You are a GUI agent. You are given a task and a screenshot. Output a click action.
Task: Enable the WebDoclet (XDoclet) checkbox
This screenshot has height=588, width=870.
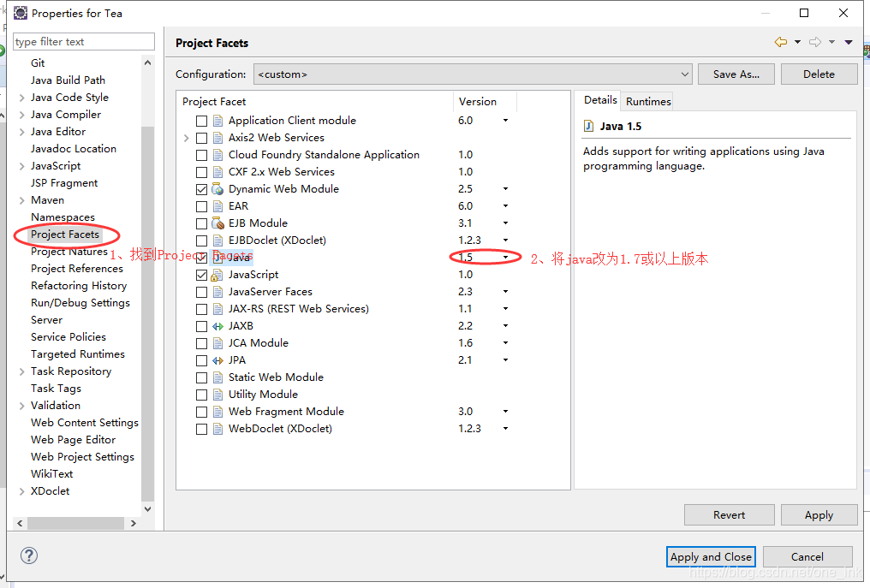[201, 430]
